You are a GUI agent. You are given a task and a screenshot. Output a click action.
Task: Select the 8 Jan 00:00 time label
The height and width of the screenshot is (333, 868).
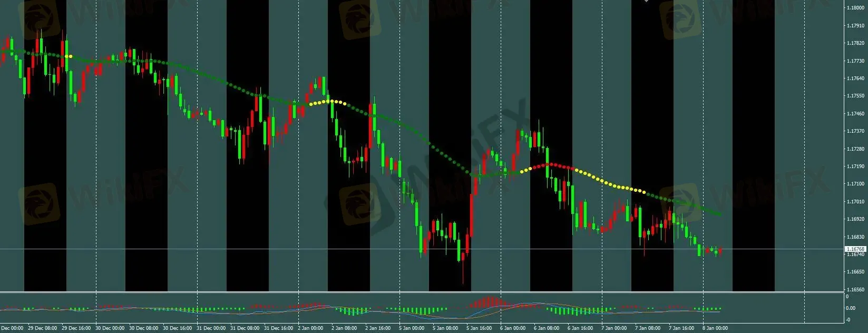(x=715, y=328)
